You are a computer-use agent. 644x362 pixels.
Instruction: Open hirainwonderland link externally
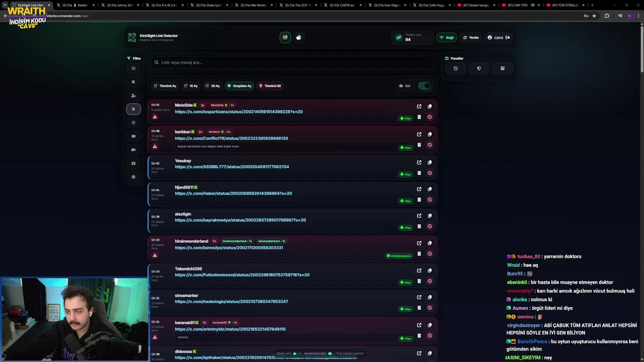419,243
